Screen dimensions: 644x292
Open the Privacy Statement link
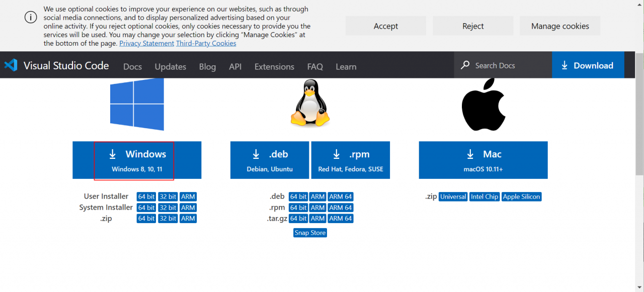point(146,43)
